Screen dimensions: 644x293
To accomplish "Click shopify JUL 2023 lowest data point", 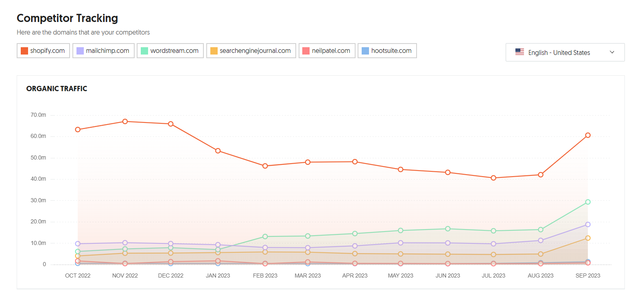I will coord(493,178).
